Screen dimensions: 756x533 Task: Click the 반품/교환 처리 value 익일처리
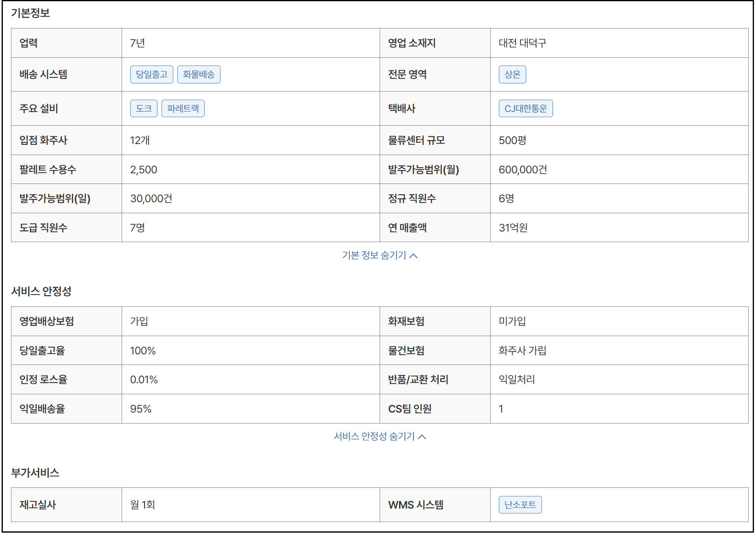point(517,380)
